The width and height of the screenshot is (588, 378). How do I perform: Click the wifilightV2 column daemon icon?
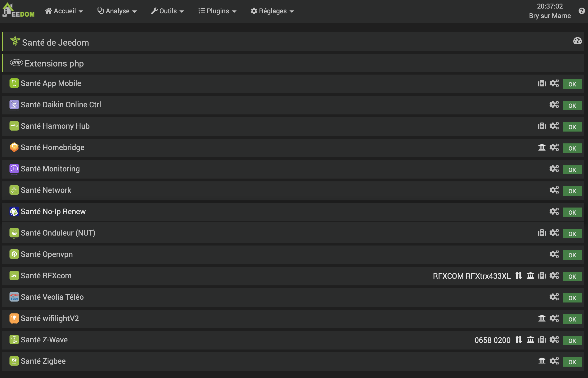[x=542, y=318]
